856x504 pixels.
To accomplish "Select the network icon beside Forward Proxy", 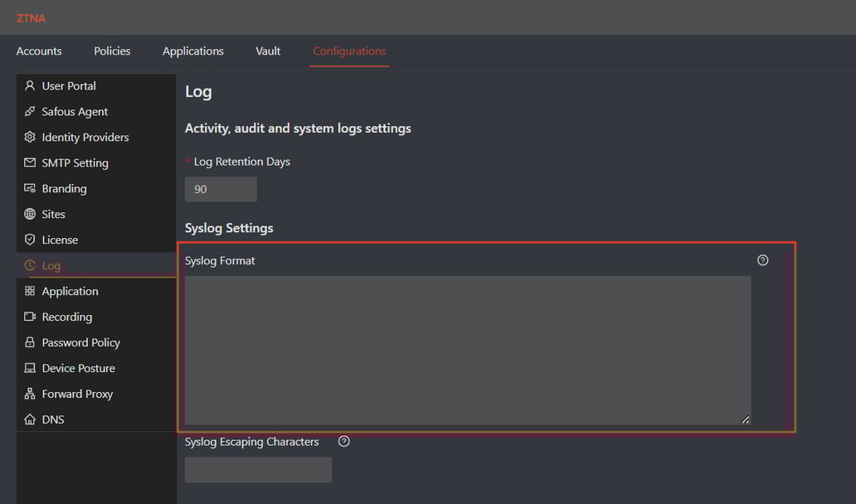I will point(29,394).
